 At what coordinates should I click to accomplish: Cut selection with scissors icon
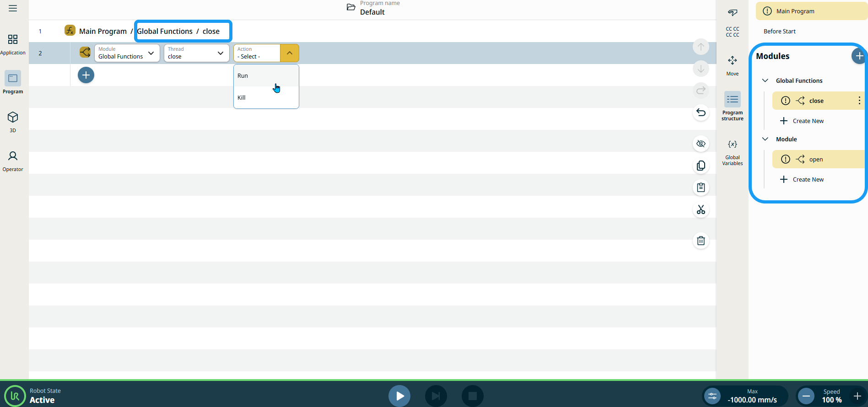click(701, 210)
